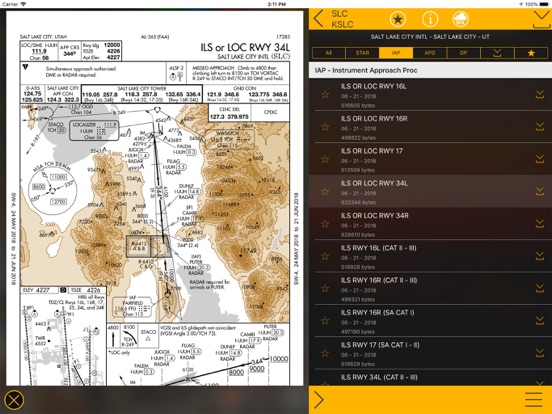This screenshot has width=552, height=414.
Task: Open the ILS RWY 34L (CAT II - III) entry
Action: (x=431, y=378)
